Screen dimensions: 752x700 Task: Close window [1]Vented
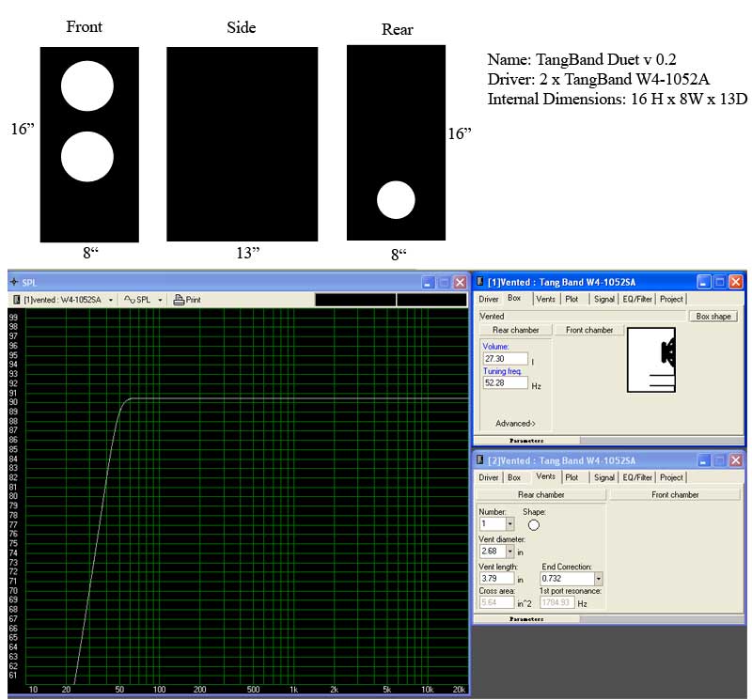coord(736,282)
